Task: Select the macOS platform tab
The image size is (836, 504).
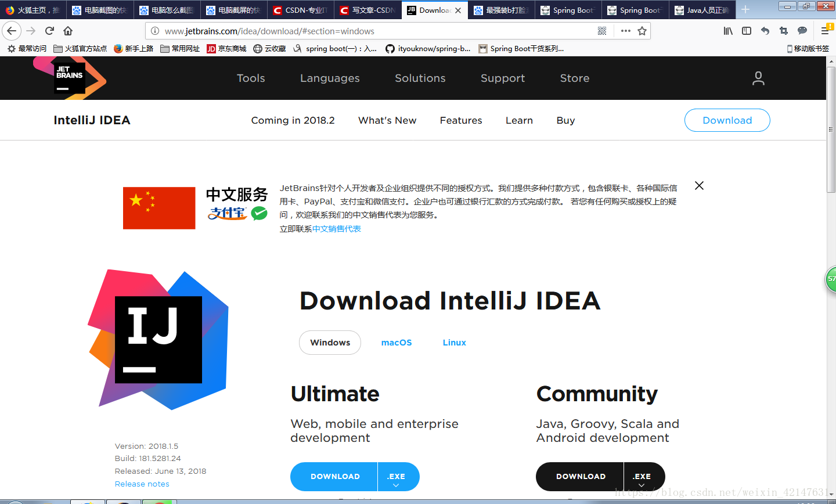Action: point(397,343)
